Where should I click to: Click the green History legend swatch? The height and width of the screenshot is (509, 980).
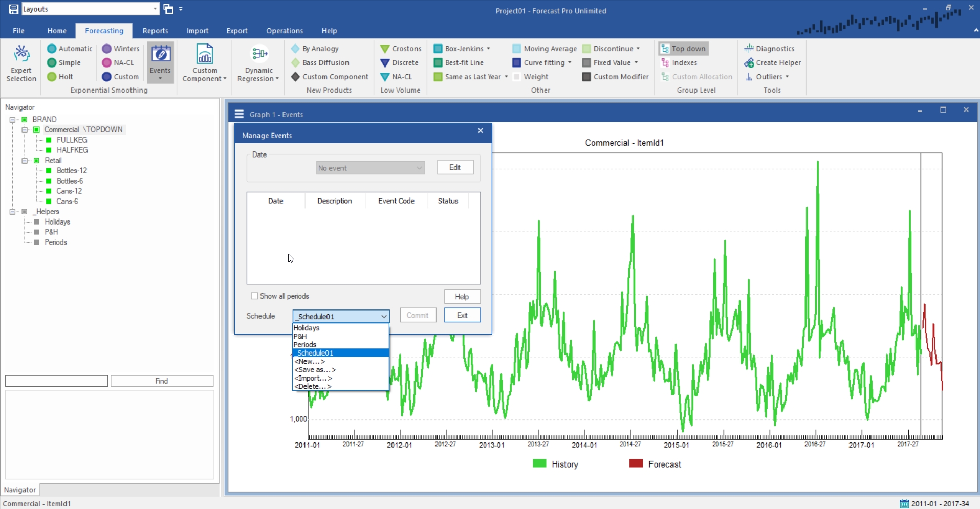[x=539, y=463]
